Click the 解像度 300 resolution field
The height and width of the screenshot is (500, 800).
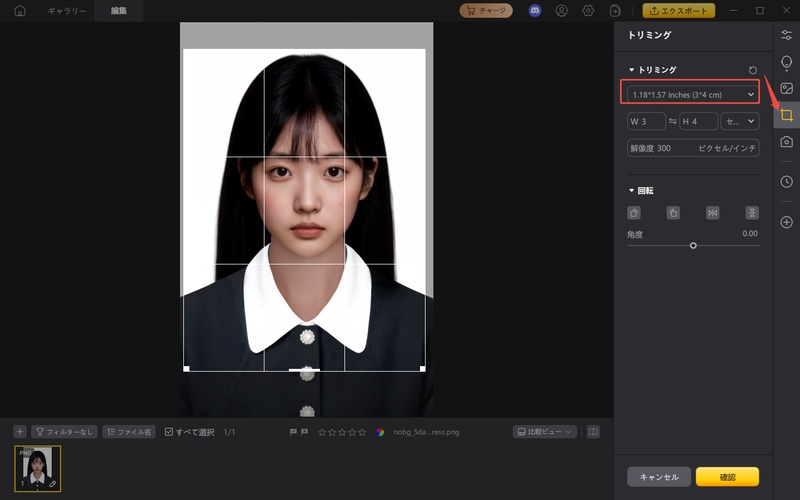point(693,148)
